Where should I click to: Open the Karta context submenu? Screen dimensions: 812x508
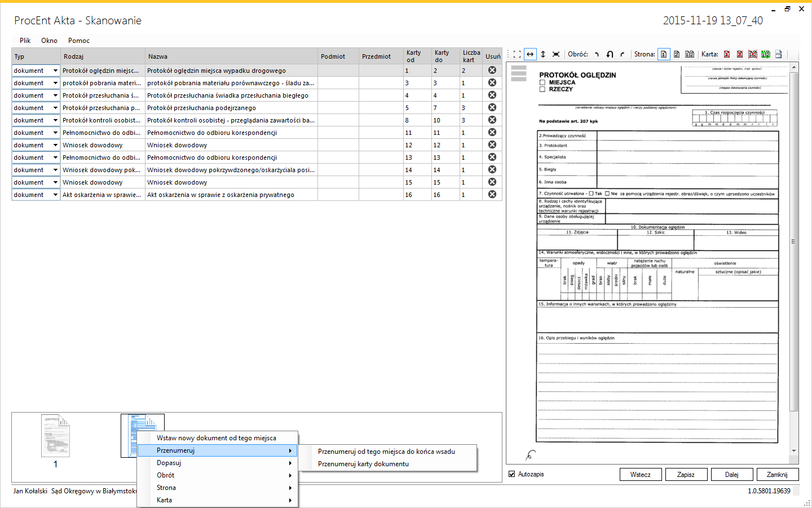[x=218, y=500]
